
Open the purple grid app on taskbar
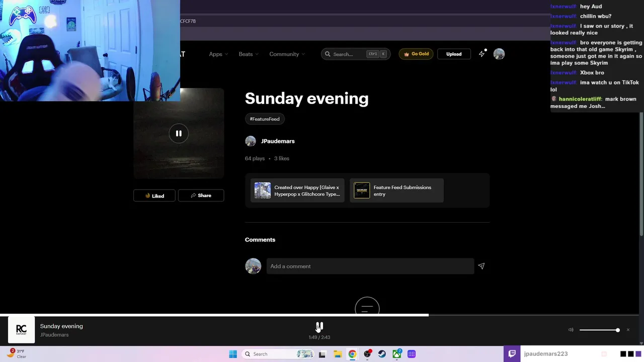click(412, 354)
